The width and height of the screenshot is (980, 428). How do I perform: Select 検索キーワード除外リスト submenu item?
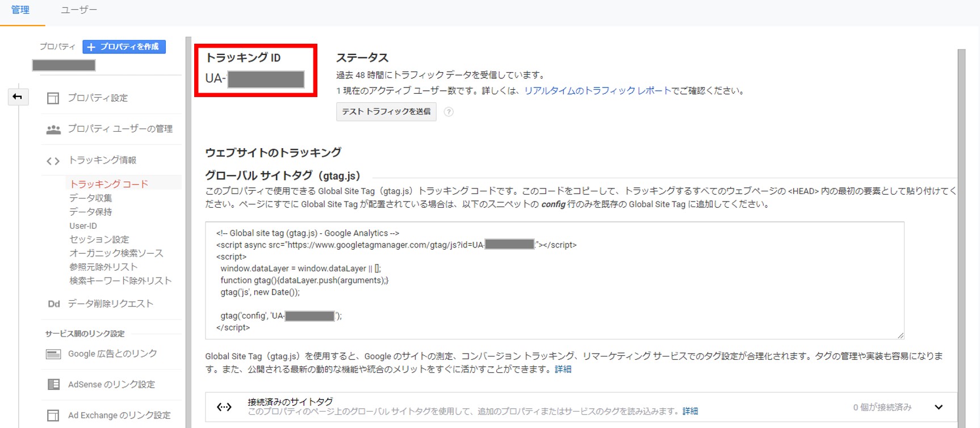[x=120, y=281]
